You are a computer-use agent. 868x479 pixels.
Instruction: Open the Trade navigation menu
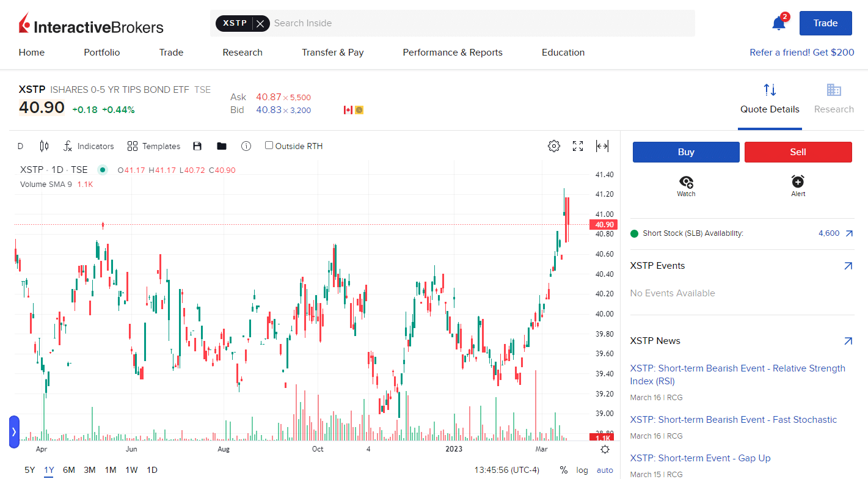pyautogui.click(x=171, y=53)
